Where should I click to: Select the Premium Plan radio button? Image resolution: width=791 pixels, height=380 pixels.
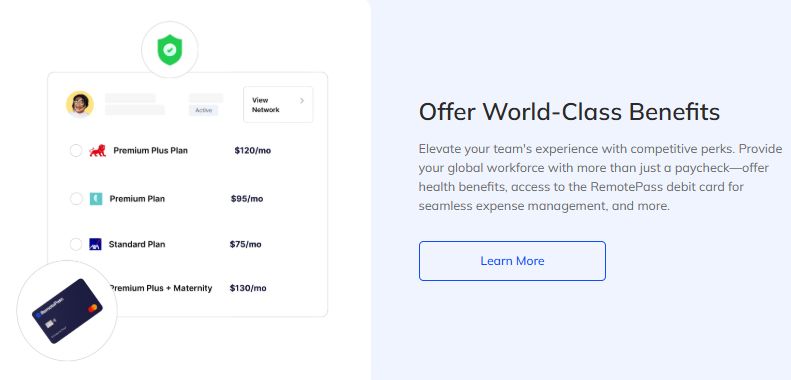click(76, 199)
